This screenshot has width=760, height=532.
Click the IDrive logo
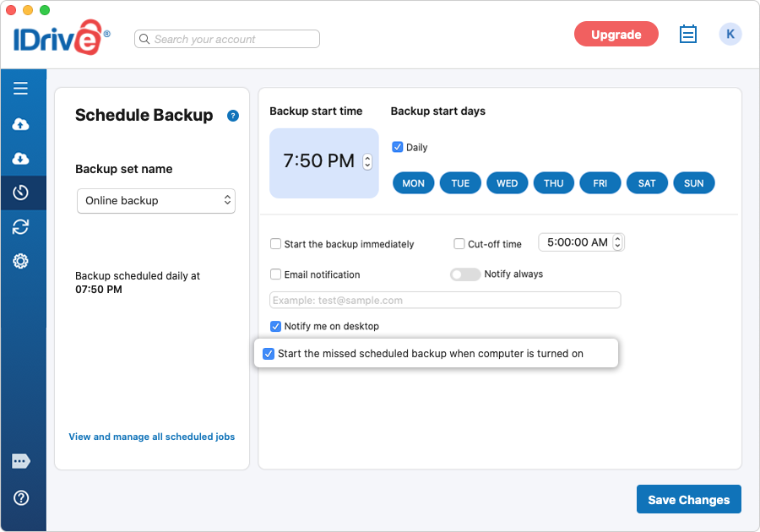(x=61, y=37)
